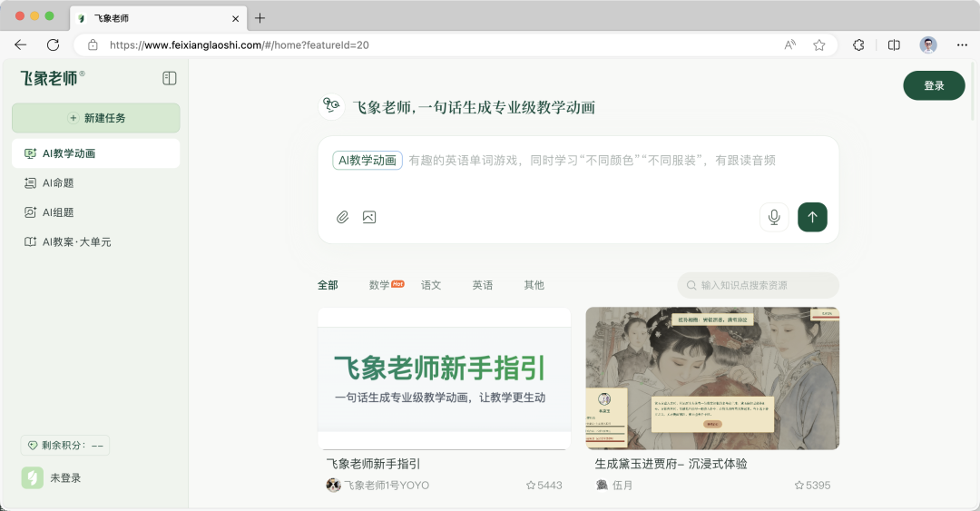980x511 pixels.
Task: Click 飞象老师1号YOYO author avatar
Action: pyautogui.click(x=334, y=486)
